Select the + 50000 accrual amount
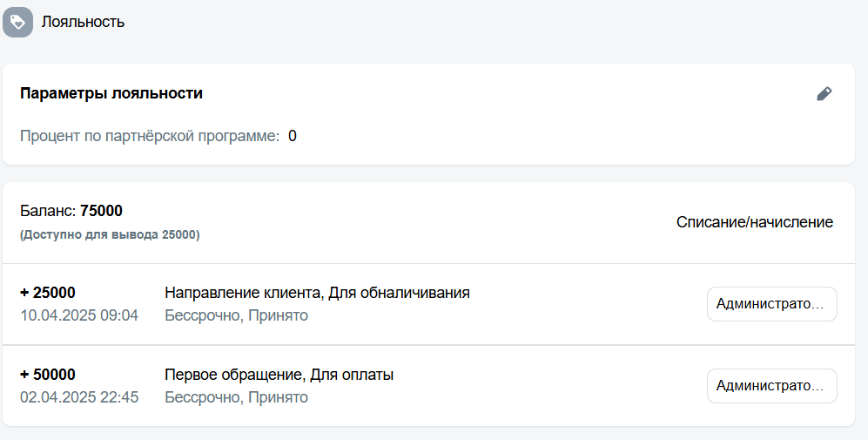The height and width of the screenshot is (440, 868). 48,376
